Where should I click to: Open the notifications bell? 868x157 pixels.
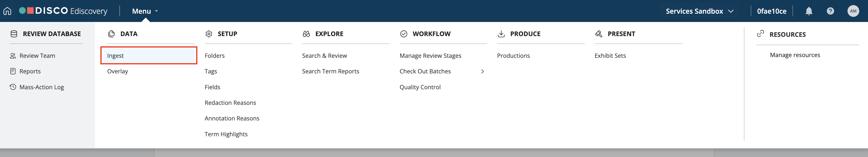(809, 11)
